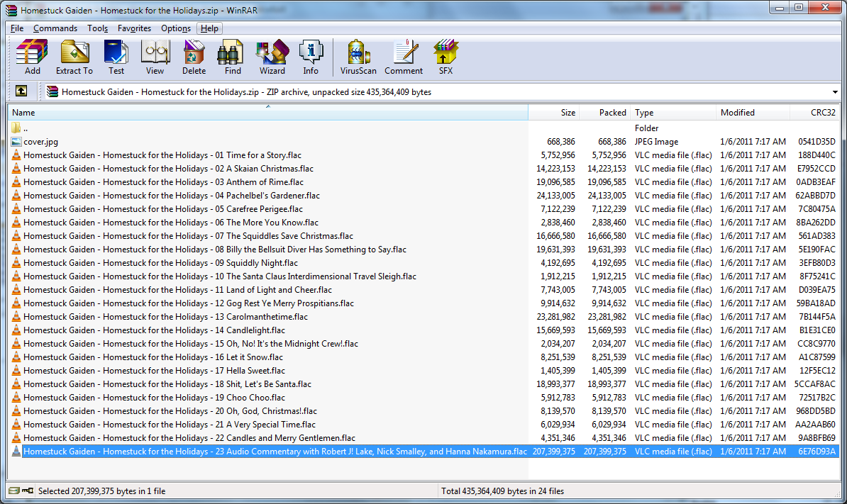
Task: Run the Test archive tool
Action: (x=116, y=57)
